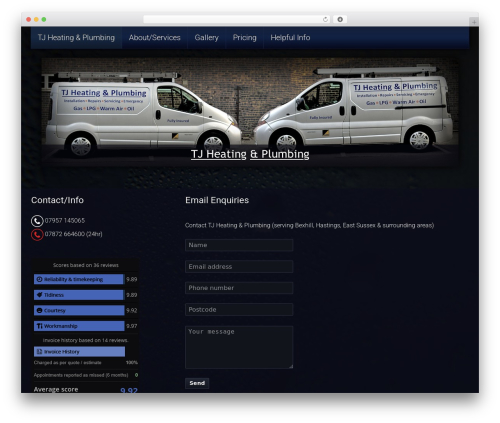Click the red 24hr phone icon
The width and height of the screenshot is (500, 423).
(x=37, y=234)
